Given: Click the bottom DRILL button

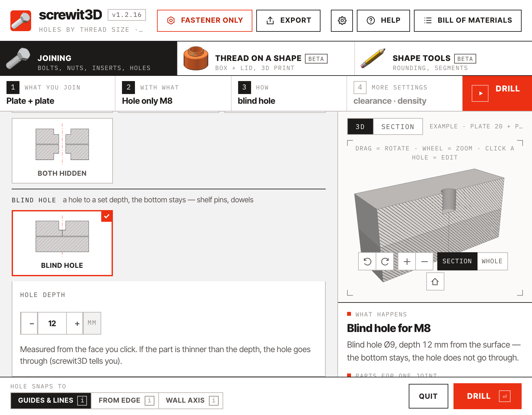Looking at the screenshot, I should (488, 396).
